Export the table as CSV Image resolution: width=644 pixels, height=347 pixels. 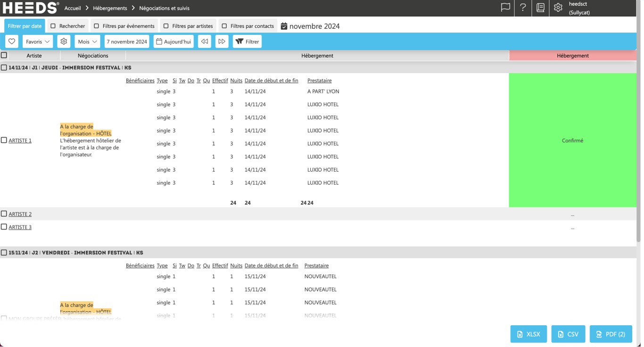pos(568,334)
